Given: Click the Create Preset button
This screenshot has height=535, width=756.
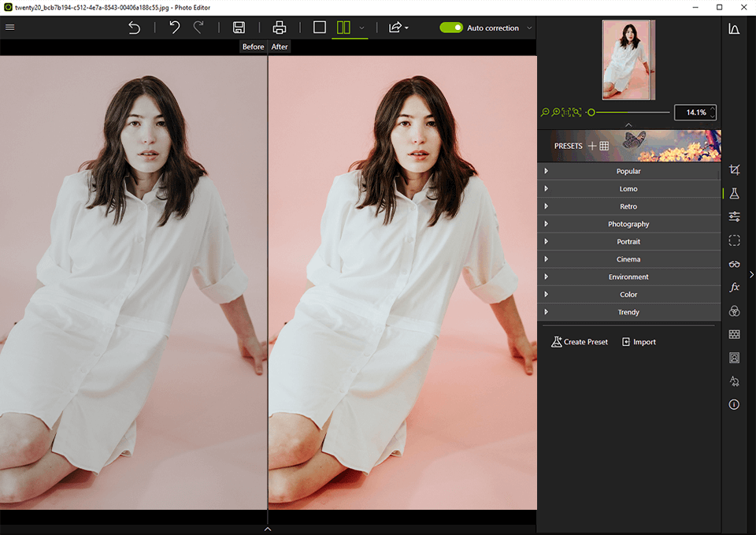Looking at the screenshot, I should click(x=580, y=342).
